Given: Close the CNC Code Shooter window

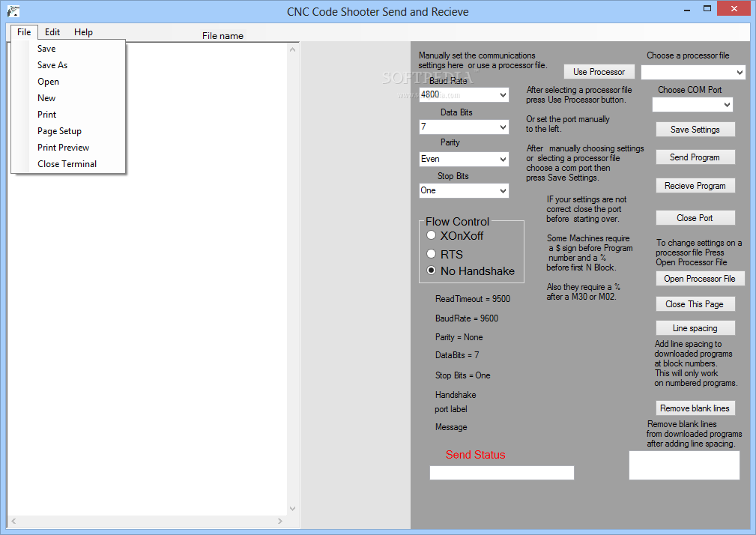Looking at the screenshot, I should coord(734,9).
